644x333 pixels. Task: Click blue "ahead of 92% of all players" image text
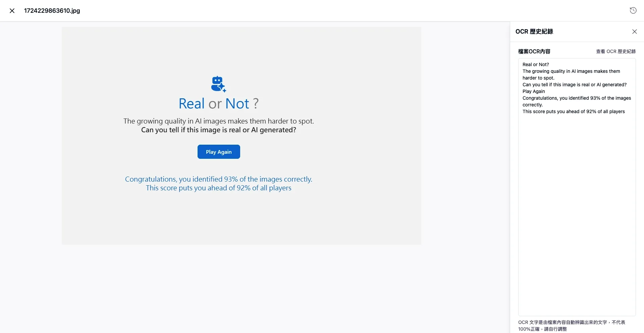218,188
